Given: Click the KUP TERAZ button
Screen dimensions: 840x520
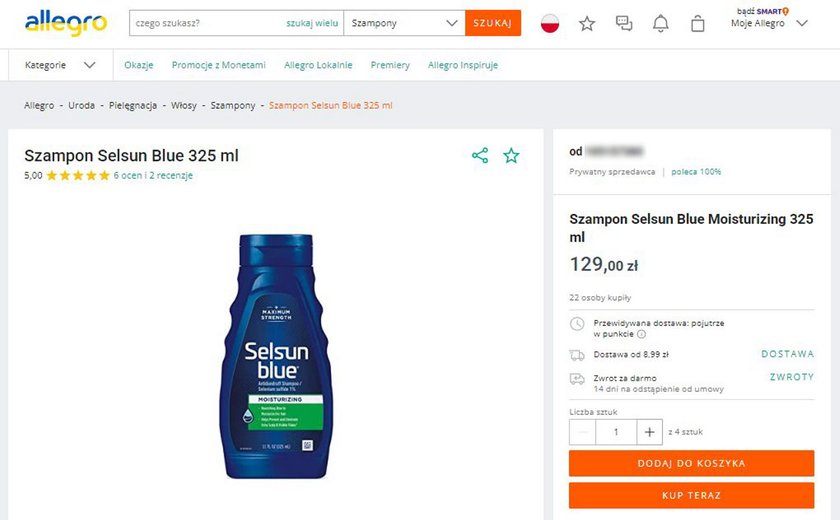Looking at the screenshot, I should point(692,495).
